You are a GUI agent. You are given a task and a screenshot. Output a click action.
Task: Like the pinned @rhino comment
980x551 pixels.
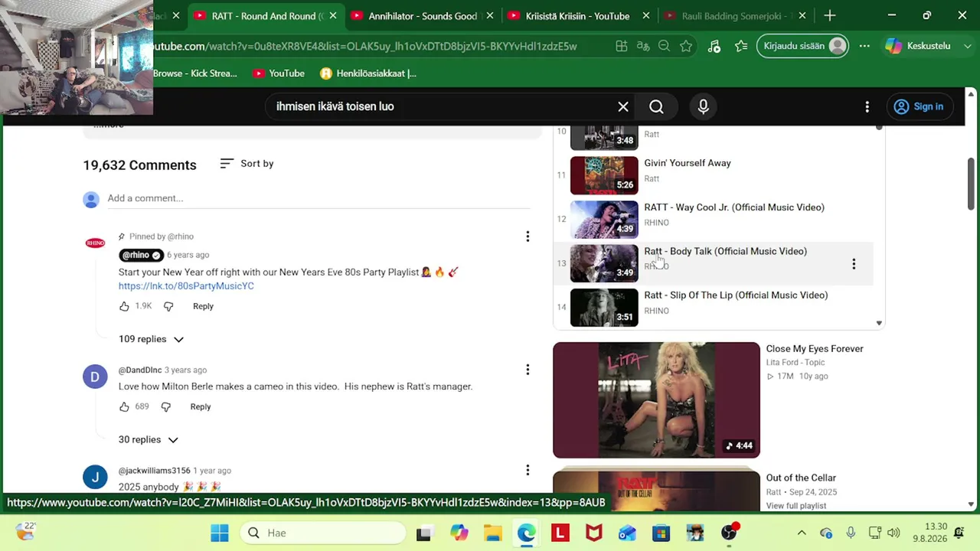point(124,306)
